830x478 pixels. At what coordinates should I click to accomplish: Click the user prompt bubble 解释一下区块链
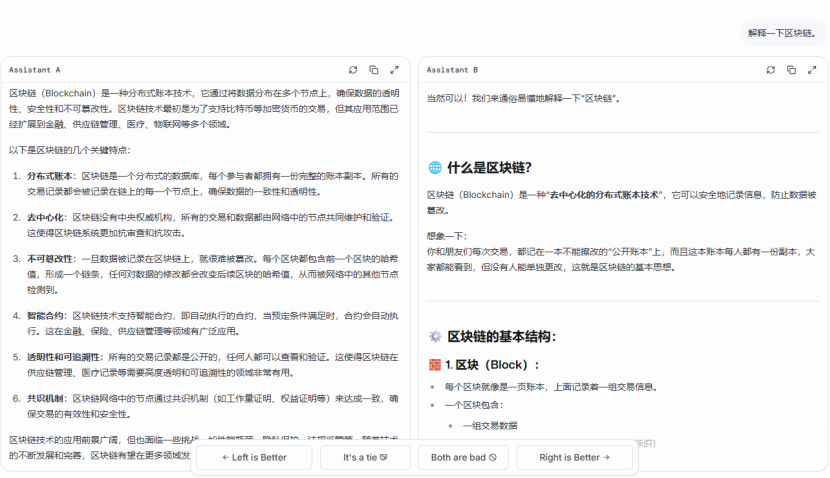point(781,33)
